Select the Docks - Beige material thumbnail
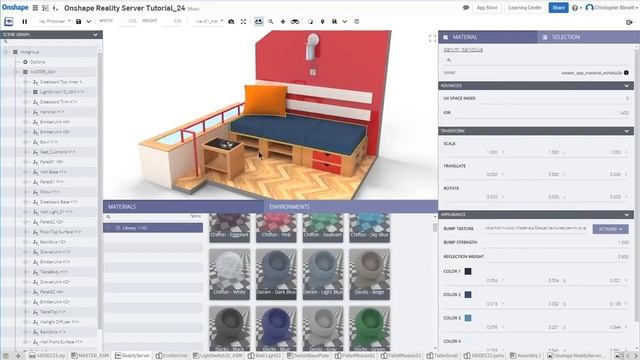 click(x=370, y=274)
